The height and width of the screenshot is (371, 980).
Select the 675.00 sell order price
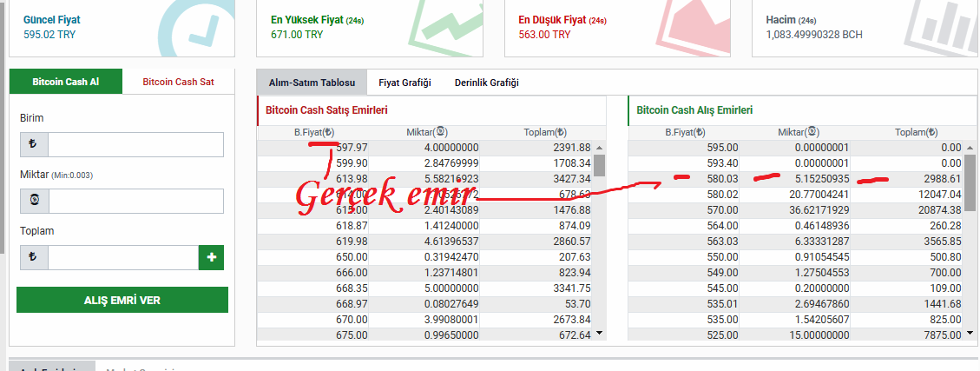click(352, 335)
